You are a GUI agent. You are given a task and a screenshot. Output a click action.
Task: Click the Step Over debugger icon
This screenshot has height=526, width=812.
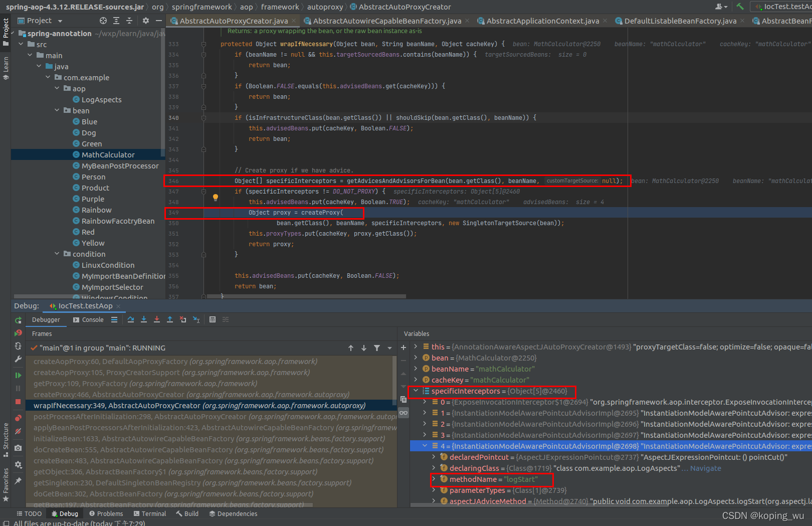point(131,319)
